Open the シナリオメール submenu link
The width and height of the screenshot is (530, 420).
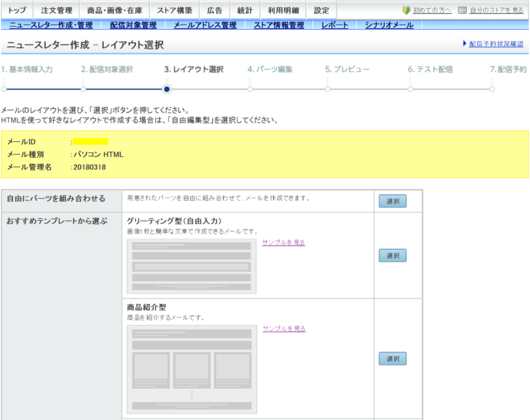(389, 25)
